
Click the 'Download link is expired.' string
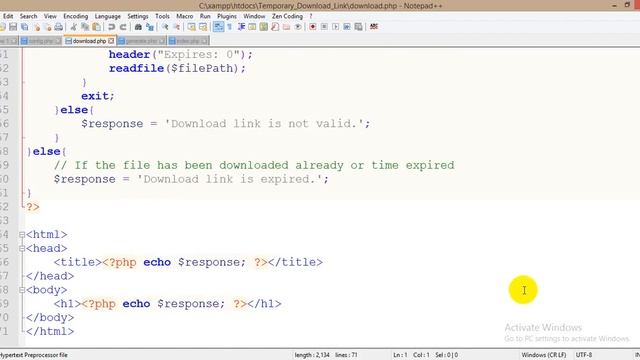(x=229, y=179)
